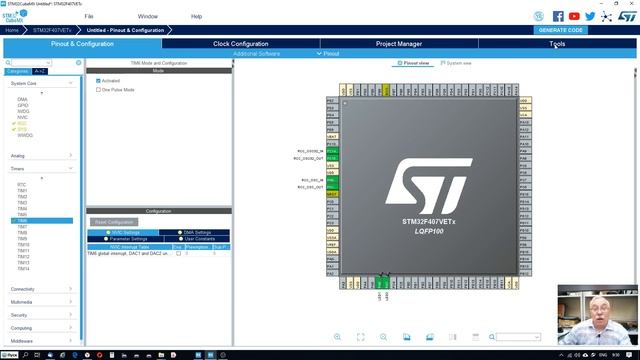Show the Categories list
640x360 pixels.
point(17,71)
